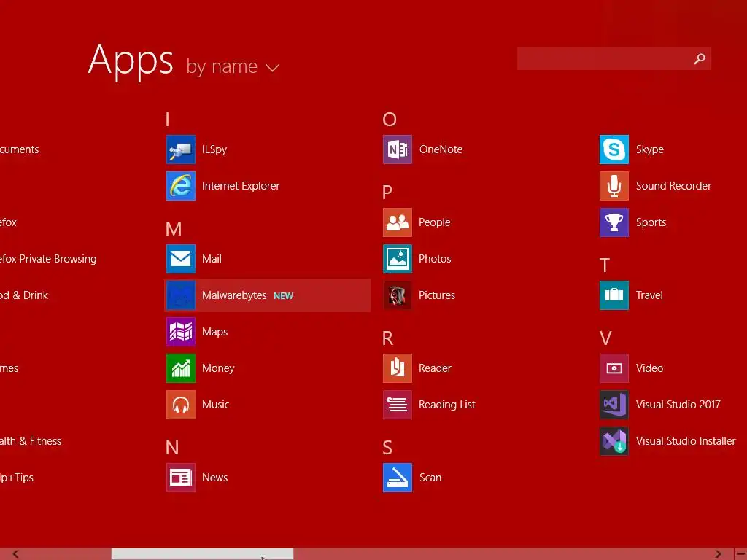Jump to the letter M group header

174,229
